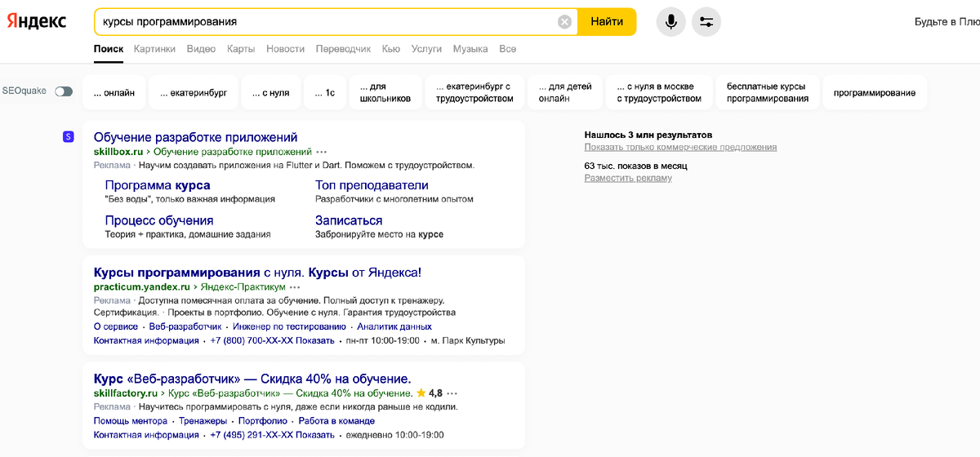Open the 'Веб-разработчик' quick link under practicum
This screenshot has width=980, height=457.
click(x=185, y=326)
